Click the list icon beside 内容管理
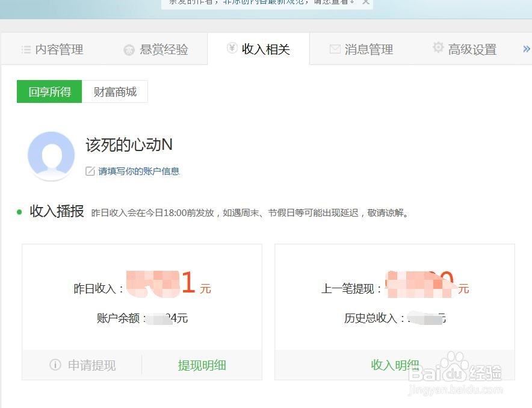The image size is (532, 408). point(26,49)
